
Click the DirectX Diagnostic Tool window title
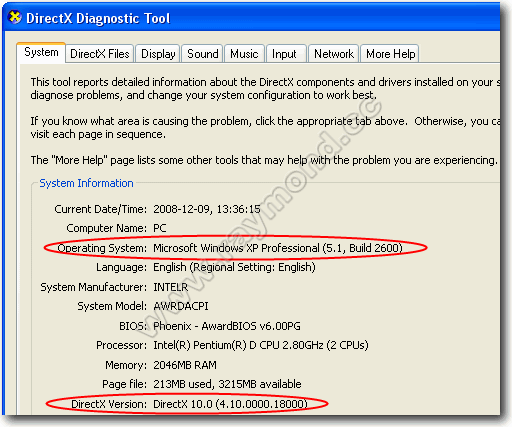click(x=98, y=18)
